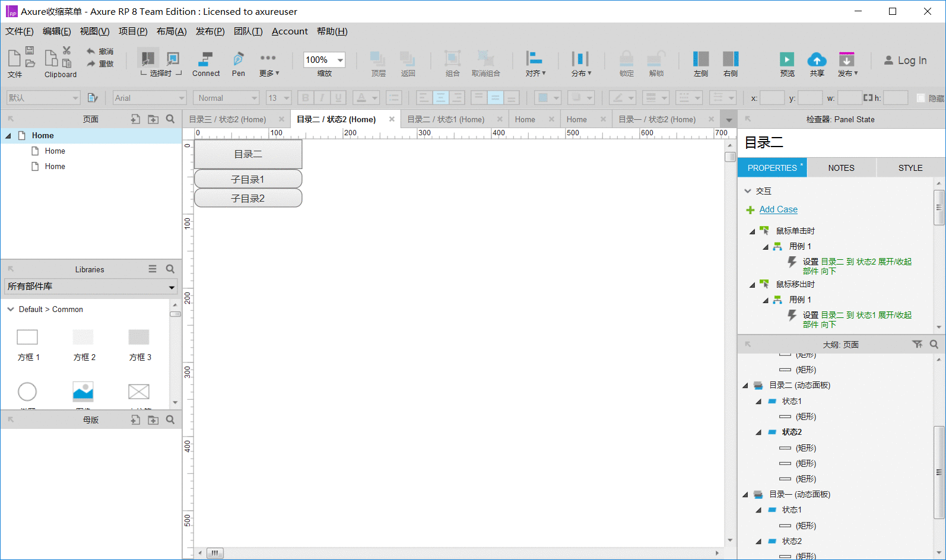Viewport: 946px width, 560px height.
Task: Add a master in 母版 panel
Action: (135, 419)
